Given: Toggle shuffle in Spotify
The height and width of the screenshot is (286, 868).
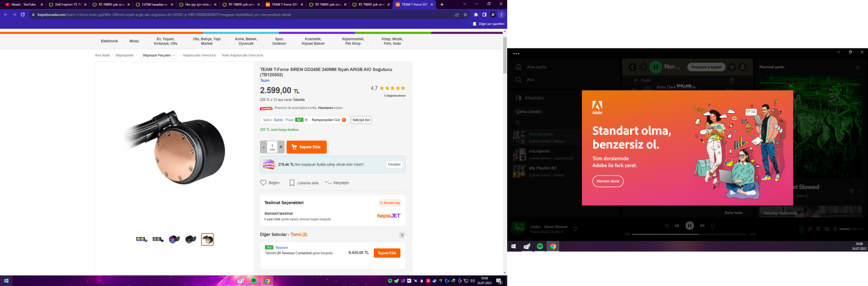Looking at the screenshot, I should 666,225.
